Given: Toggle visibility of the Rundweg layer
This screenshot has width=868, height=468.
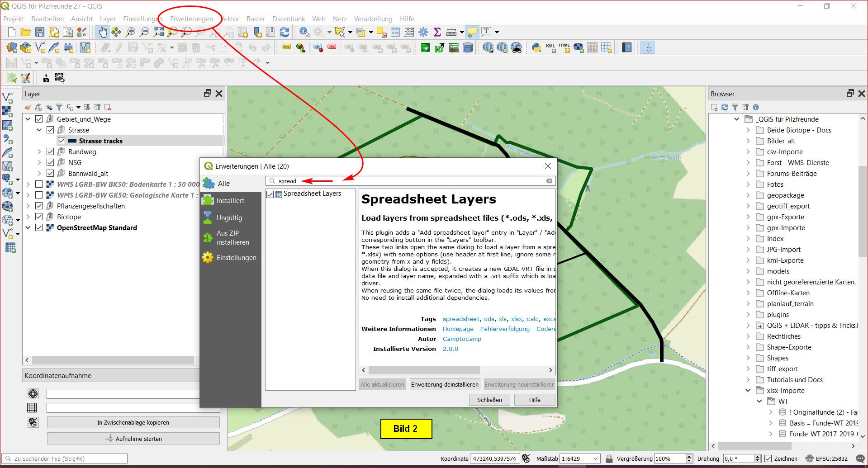Looking at the screenshot, I should coord(50,152).
